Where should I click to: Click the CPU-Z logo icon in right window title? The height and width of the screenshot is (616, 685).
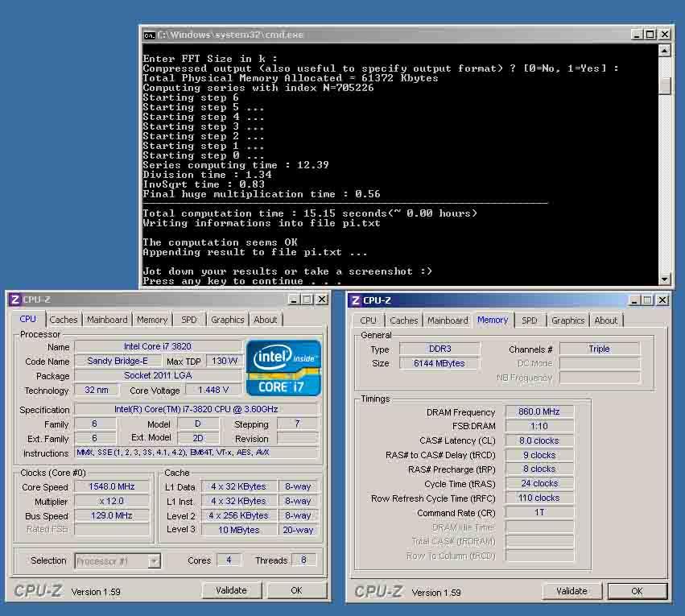click(x=356, y=300)
